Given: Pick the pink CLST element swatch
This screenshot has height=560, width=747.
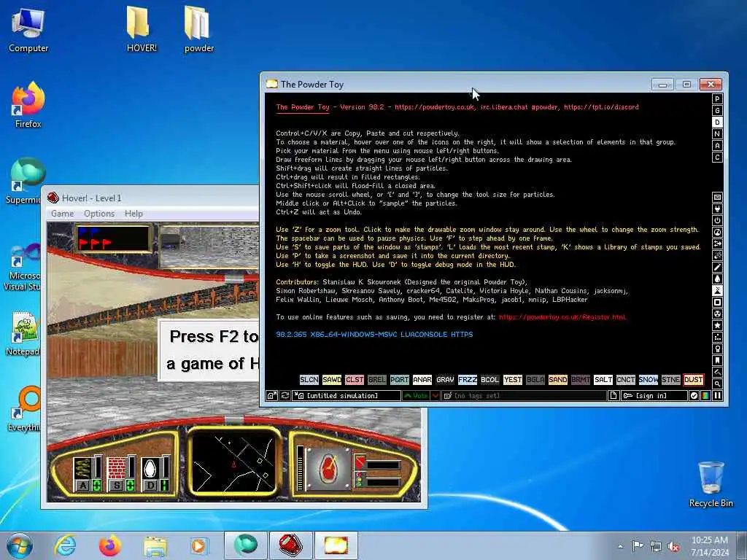Looking at the screenshot, I should tap(355, 379).
